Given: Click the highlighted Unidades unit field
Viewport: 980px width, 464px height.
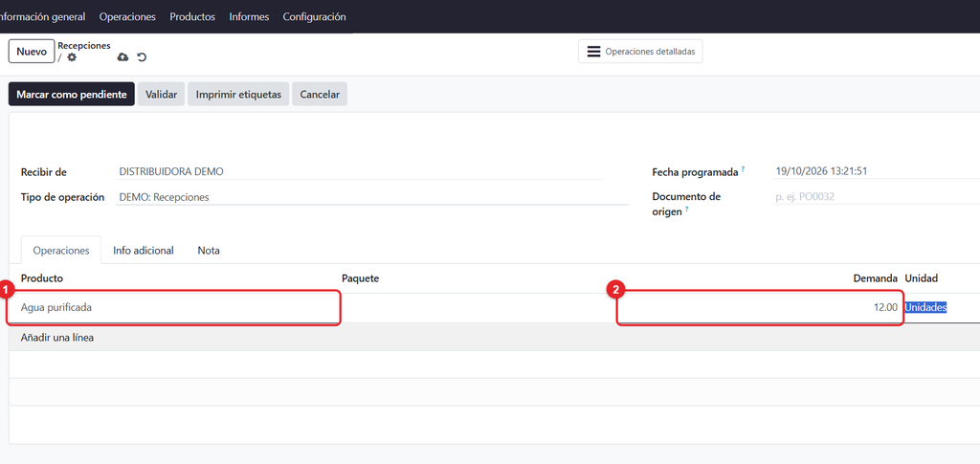Looking at the screenshot, I should 925,307.
